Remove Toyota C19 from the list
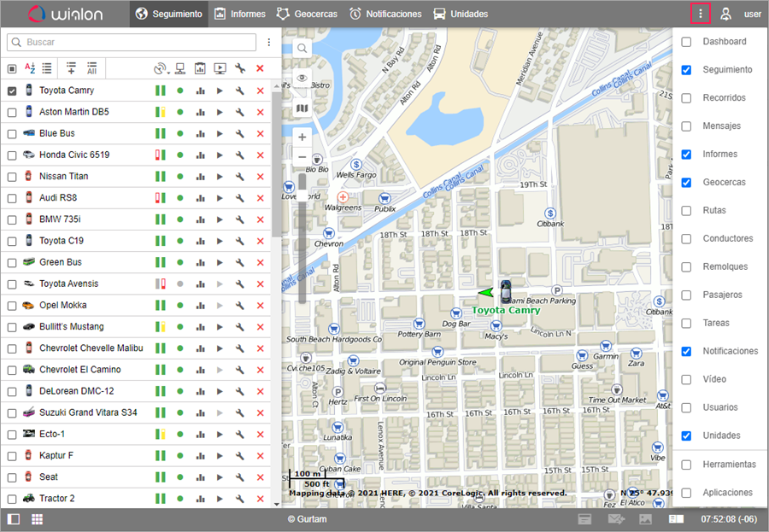 [260, 242]
